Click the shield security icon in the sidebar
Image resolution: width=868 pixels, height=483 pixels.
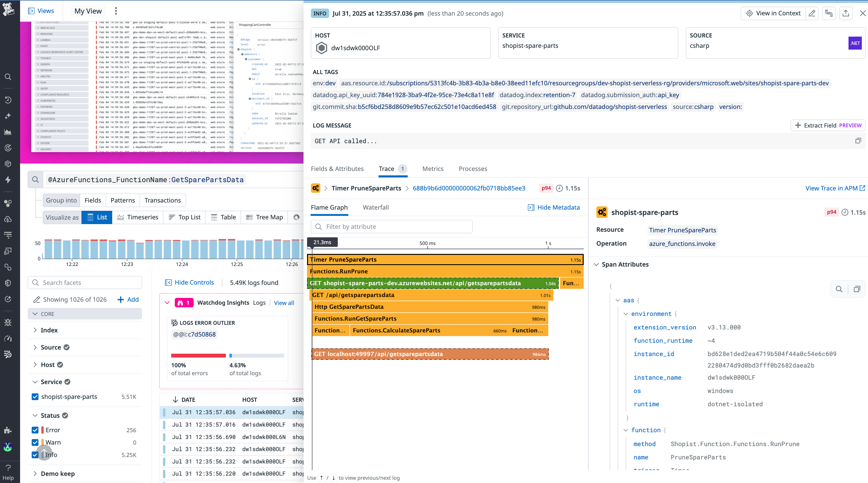tap(8, 283)
